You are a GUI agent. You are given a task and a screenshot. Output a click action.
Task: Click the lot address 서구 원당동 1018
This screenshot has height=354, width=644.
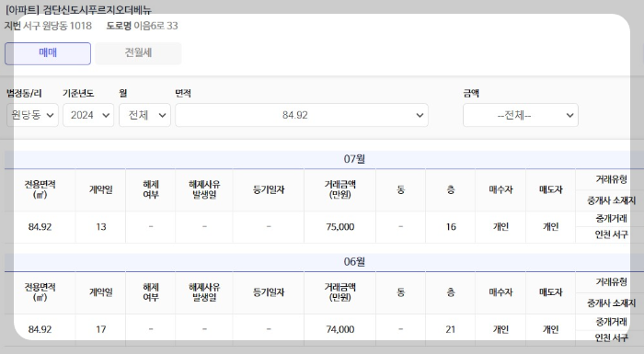[x=57, y=26]
